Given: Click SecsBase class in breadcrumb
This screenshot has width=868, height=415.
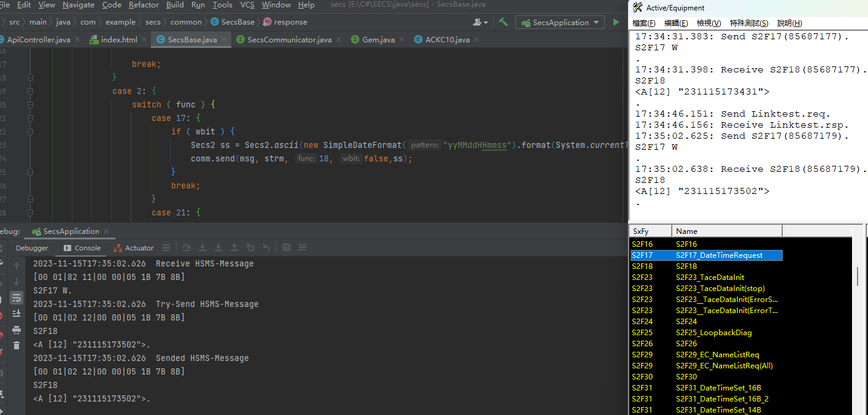Looking at the screenshot, I should pyautogui.click(x=232, y=22).
